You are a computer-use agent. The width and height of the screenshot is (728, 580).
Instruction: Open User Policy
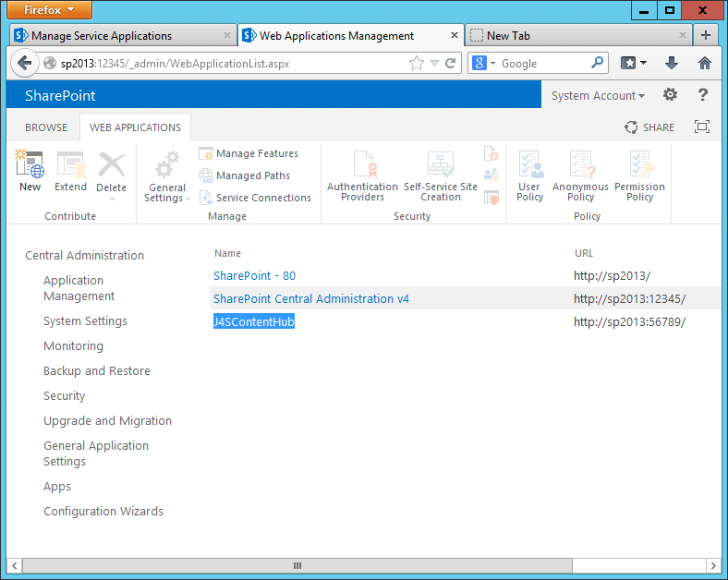[529, 176]
